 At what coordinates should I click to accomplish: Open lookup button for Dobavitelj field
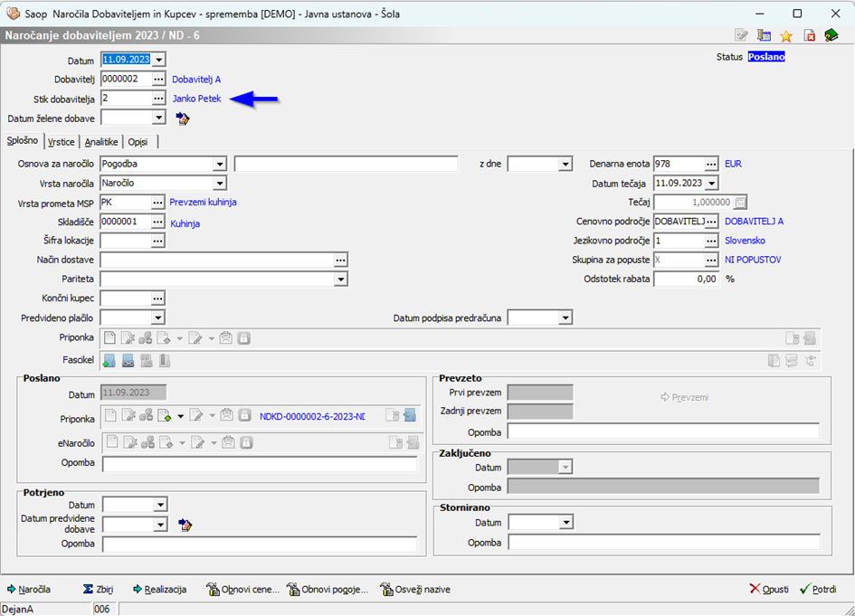(158, 80)
